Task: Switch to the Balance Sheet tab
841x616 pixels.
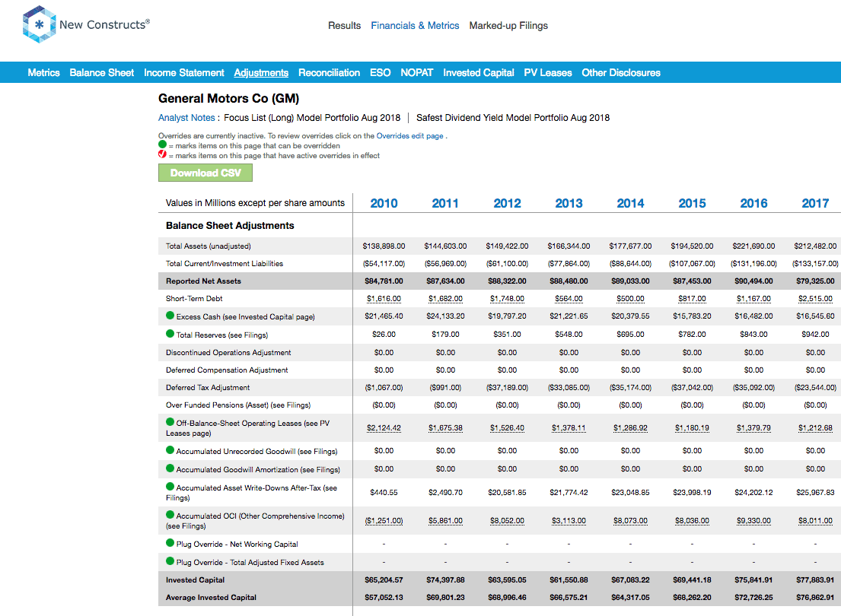Action: coord(102,73)
